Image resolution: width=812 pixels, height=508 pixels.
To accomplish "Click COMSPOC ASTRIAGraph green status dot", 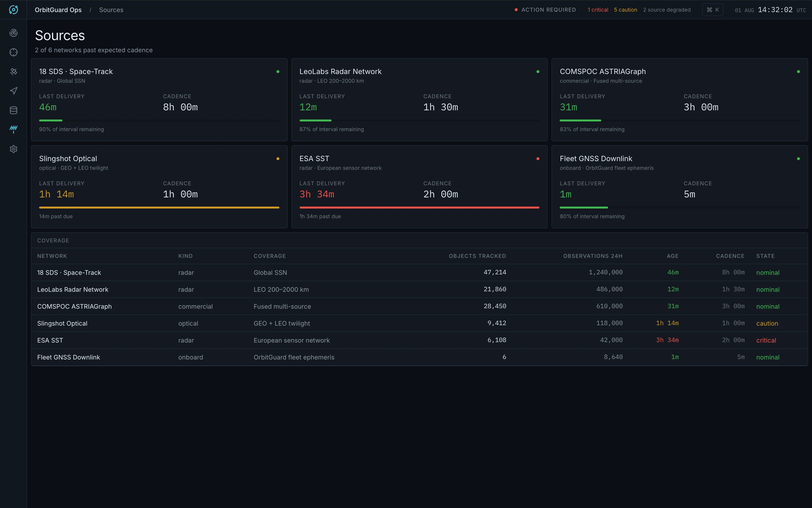I will click(798, 72).
